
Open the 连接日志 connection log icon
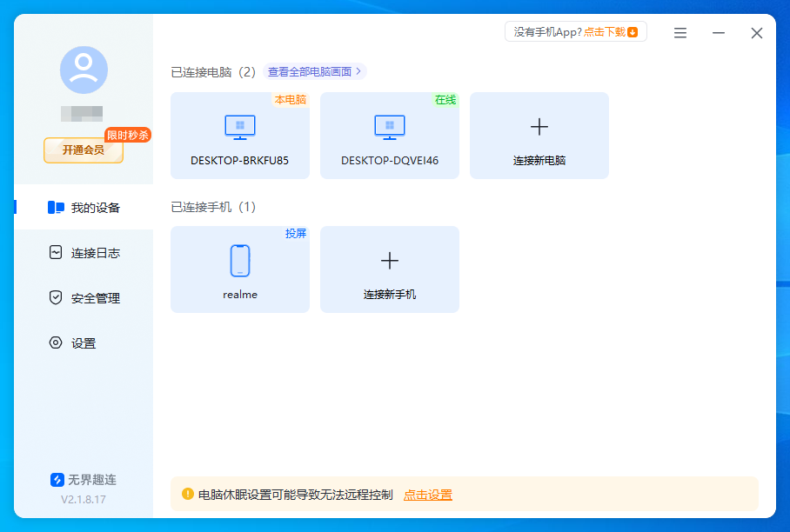point(54,252)
